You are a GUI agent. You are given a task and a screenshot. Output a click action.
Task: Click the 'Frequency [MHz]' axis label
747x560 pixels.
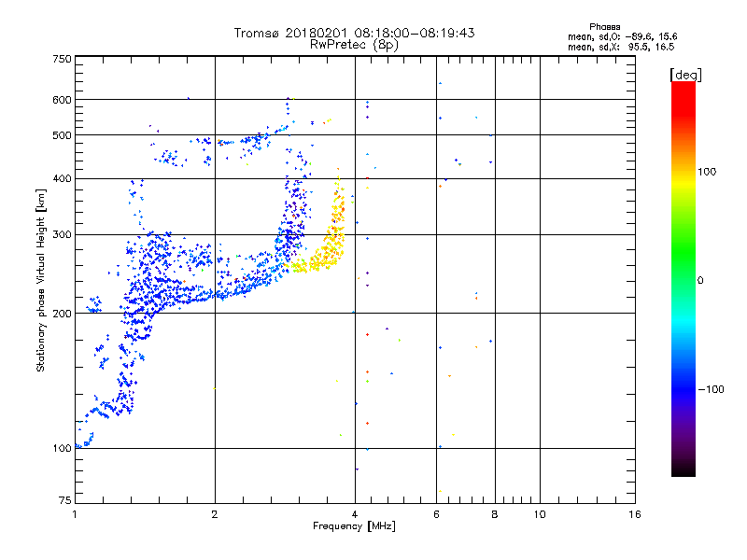[354, 526]
